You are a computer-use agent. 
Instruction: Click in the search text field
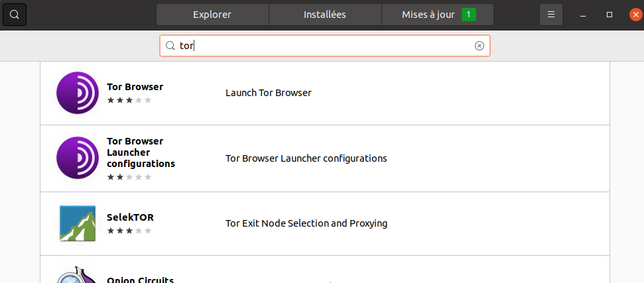325,46
